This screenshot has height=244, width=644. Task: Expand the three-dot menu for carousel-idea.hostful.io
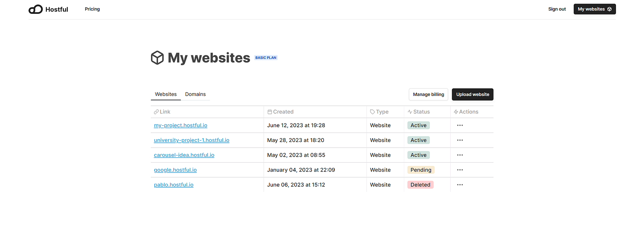coord(460,155)
